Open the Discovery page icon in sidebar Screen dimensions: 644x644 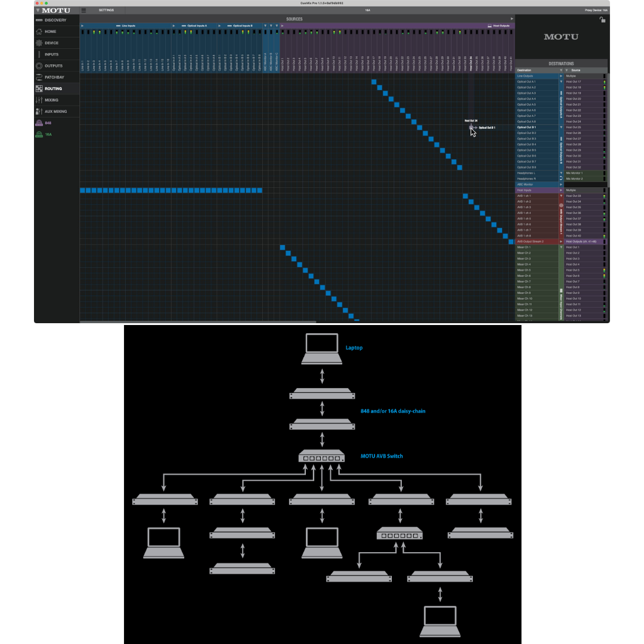39,20
